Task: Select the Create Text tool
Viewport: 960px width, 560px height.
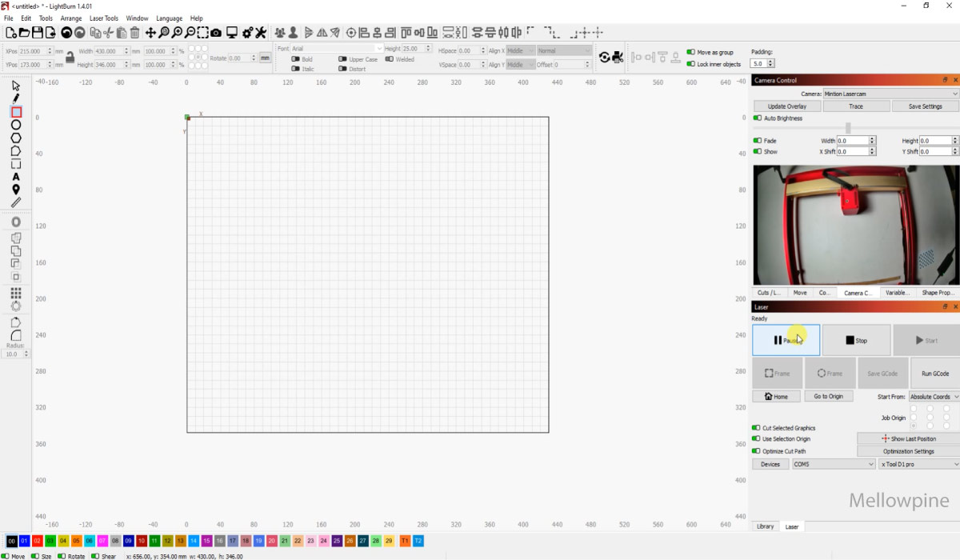Action: tap(16, 177)
